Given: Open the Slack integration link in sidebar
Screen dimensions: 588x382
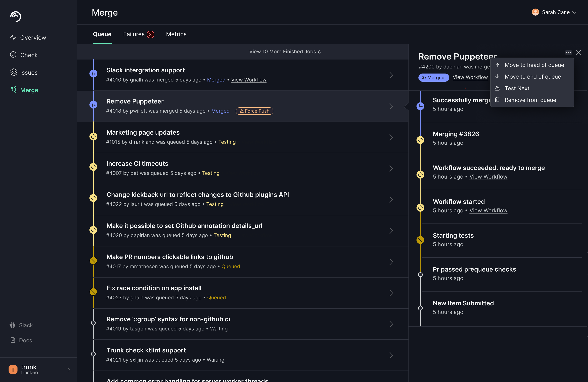Looking at the screenshot, I should coord(21,325).
